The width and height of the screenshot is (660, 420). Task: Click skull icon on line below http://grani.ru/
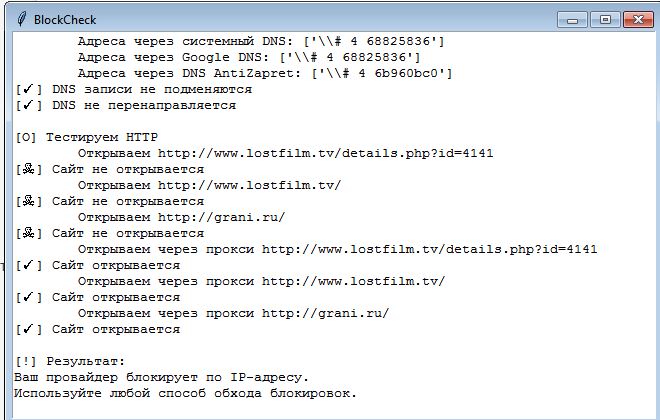pyautogui.click(x=28, y=233)
